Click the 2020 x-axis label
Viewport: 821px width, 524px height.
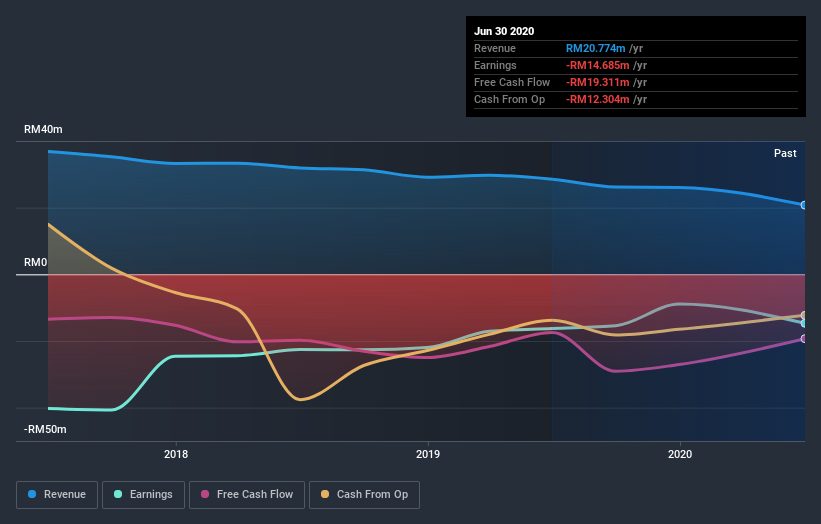(x=680, y=454)
